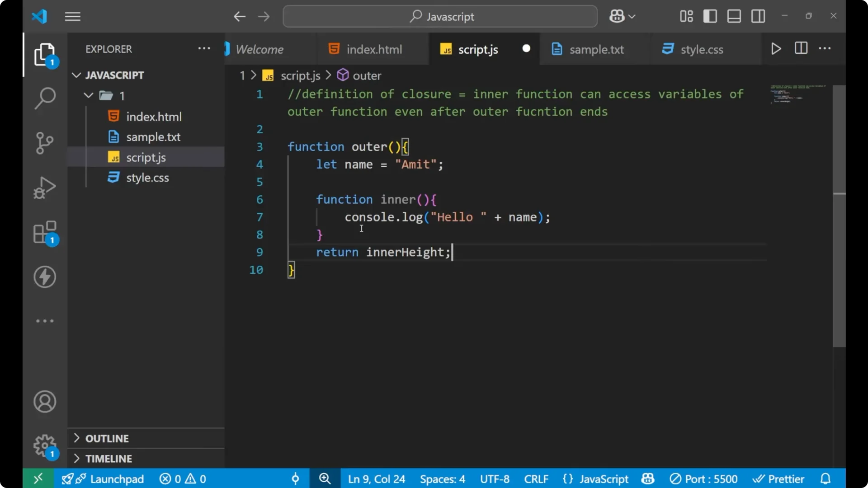Viewport: 868px width, 488px height.
Task: Open the Search view
Action: point(44,98)
